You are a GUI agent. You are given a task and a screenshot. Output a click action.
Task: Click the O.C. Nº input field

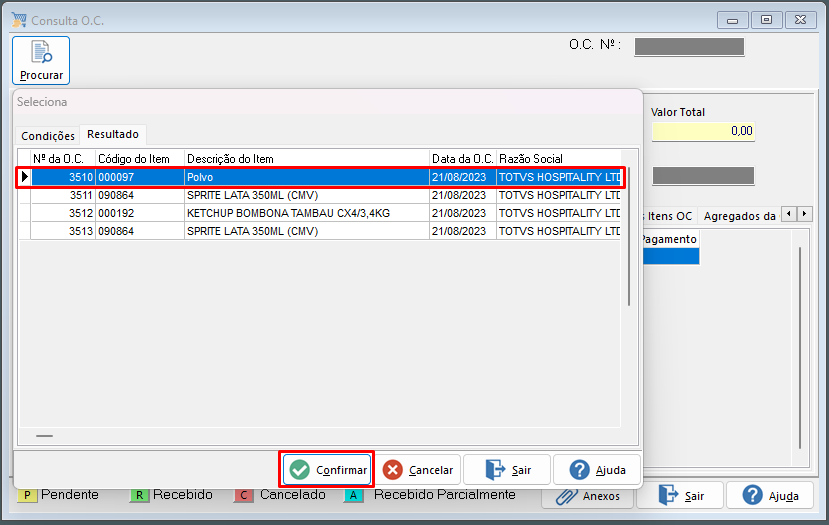(x=689, y=47)
